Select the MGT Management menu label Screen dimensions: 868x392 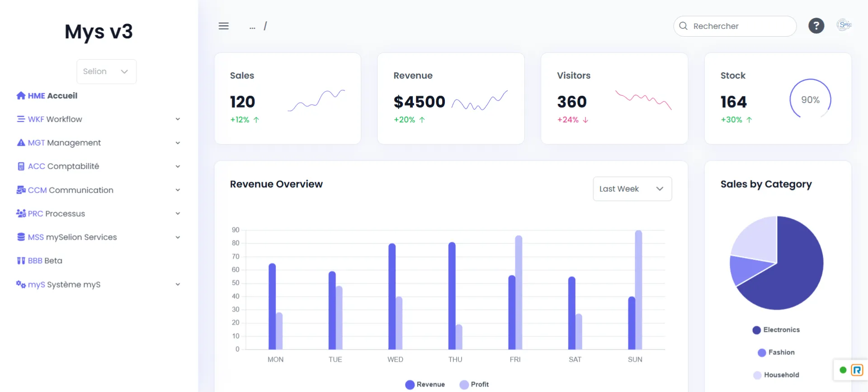(x=64, y=142)
